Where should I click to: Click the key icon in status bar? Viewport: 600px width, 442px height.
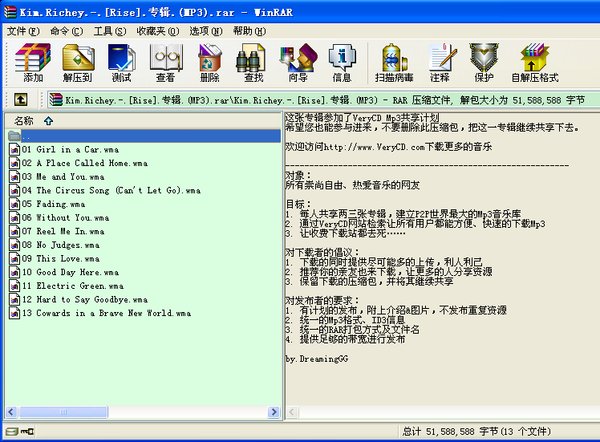[27, 432]
